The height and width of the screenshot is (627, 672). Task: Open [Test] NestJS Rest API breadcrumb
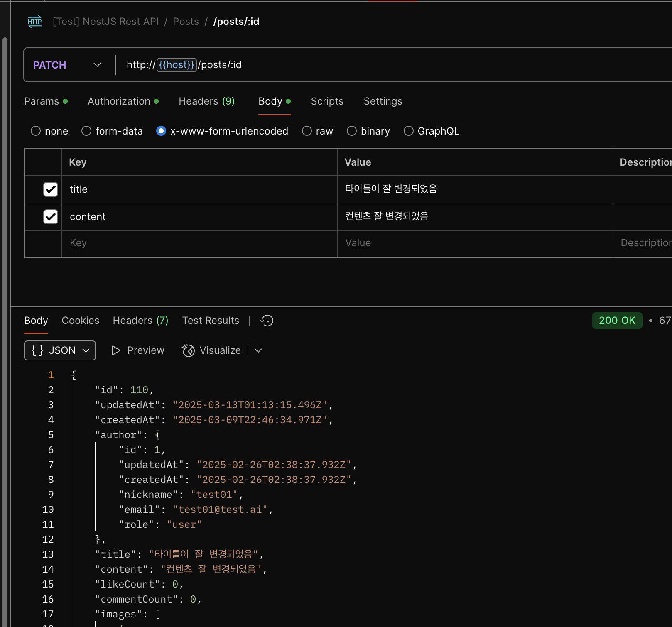[x=106, y=22]
